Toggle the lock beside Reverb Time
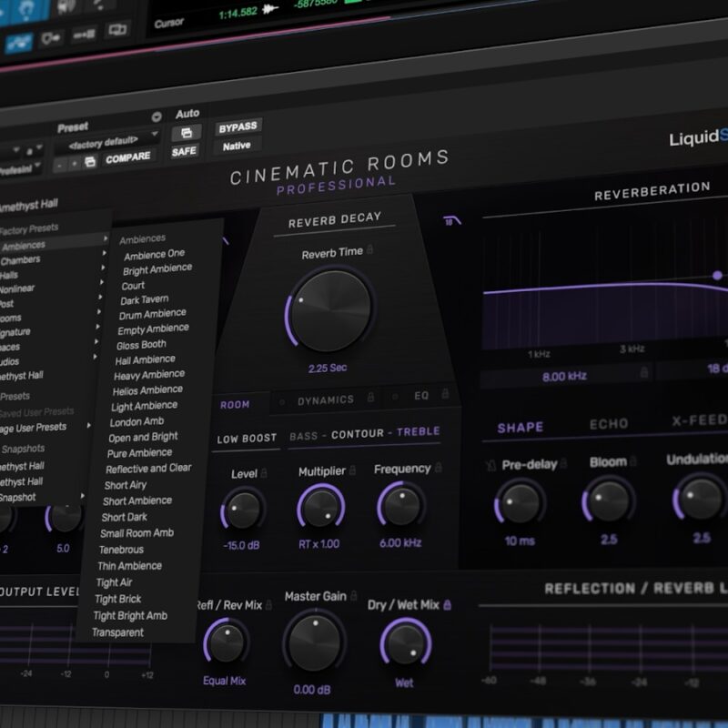 (x=370, y=249)
